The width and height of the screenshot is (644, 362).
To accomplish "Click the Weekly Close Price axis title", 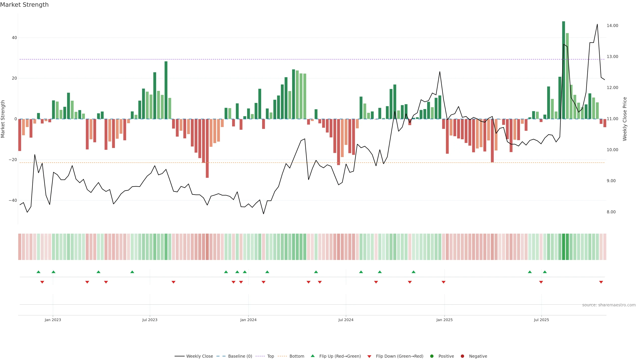I will 625,119.
